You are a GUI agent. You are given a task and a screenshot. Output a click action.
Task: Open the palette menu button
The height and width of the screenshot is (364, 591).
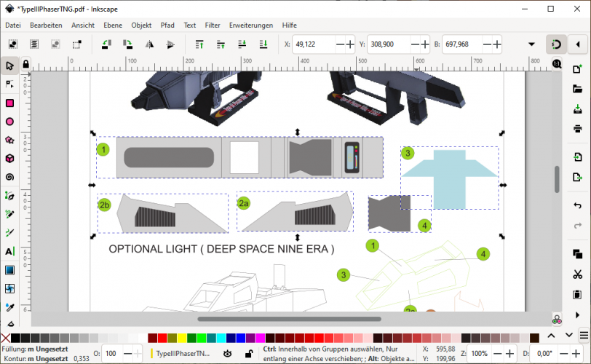coord(584,335)
